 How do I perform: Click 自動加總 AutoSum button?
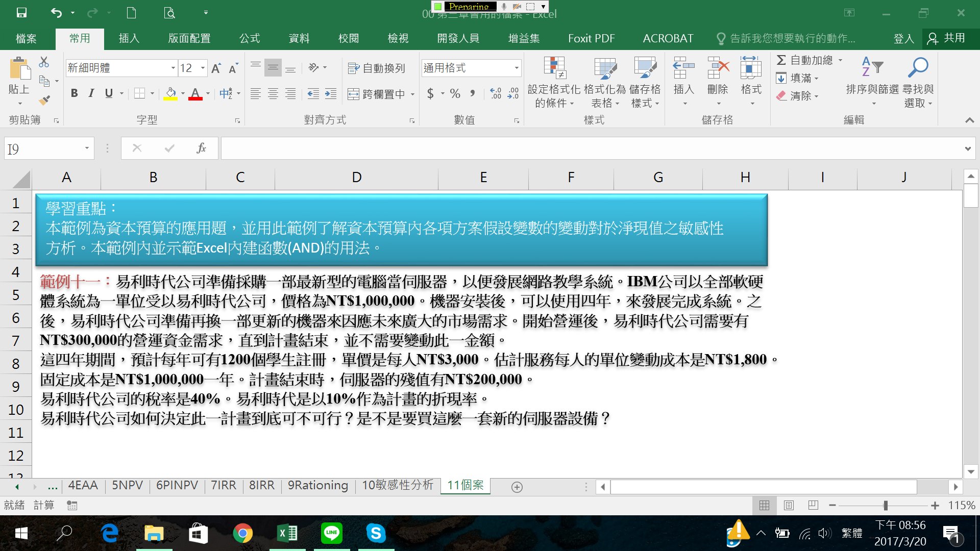click(804, 60)
